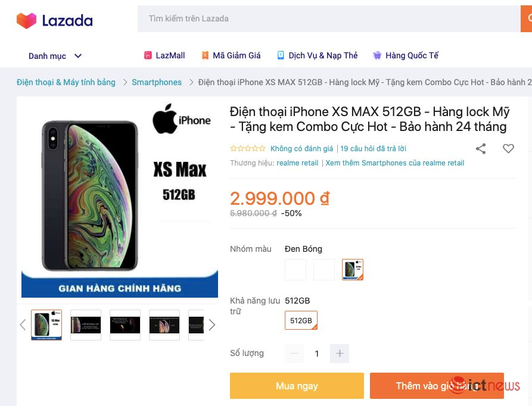This screenshot has width=532, height=406.
Task: Select the second blank color option
Action: point(324,270)
